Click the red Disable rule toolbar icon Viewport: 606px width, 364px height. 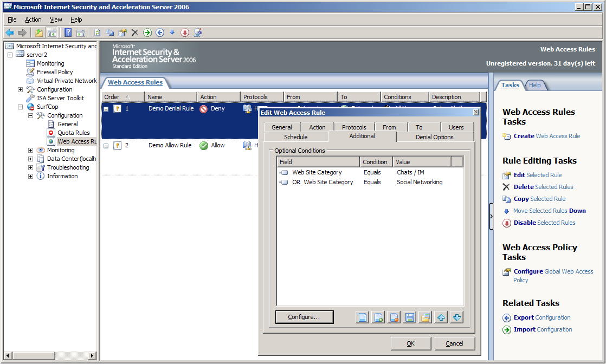[185, 33]
